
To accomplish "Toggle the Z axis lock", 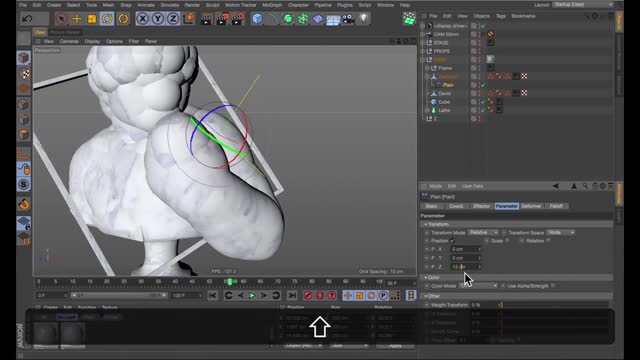I will pos(173,19).
